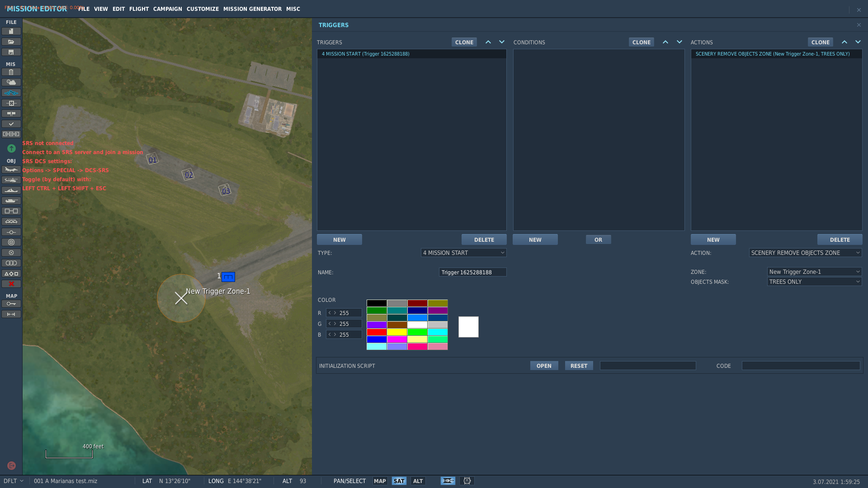The image size is (868, 488).
Task: Click the red X delete object icon
Action: 11,284
